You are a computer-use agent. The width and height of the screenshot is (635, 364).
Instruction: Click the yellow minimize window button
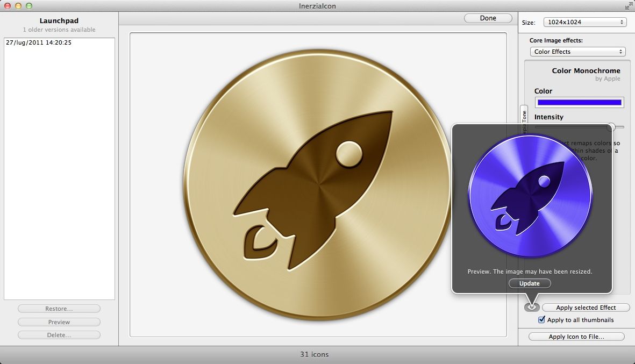(18, 6)
